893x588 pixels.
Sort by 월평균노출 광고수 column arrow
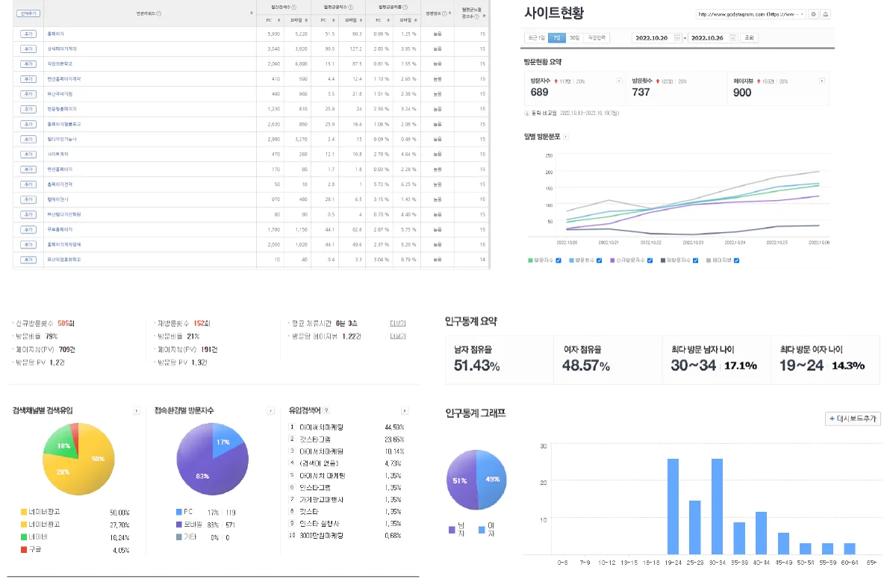click(x=484, y=16)
